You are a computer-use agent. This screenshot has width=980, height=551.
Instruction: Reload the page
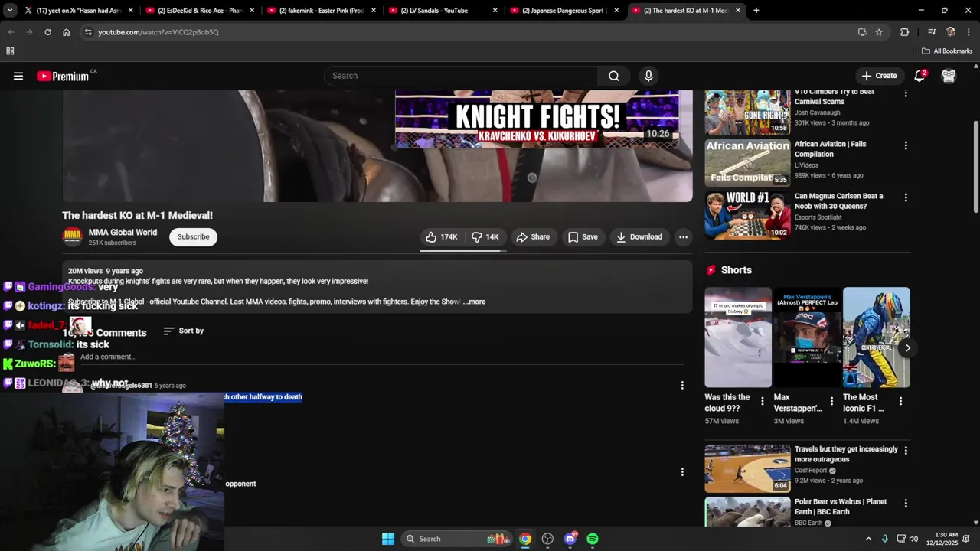tap(47, 32)
